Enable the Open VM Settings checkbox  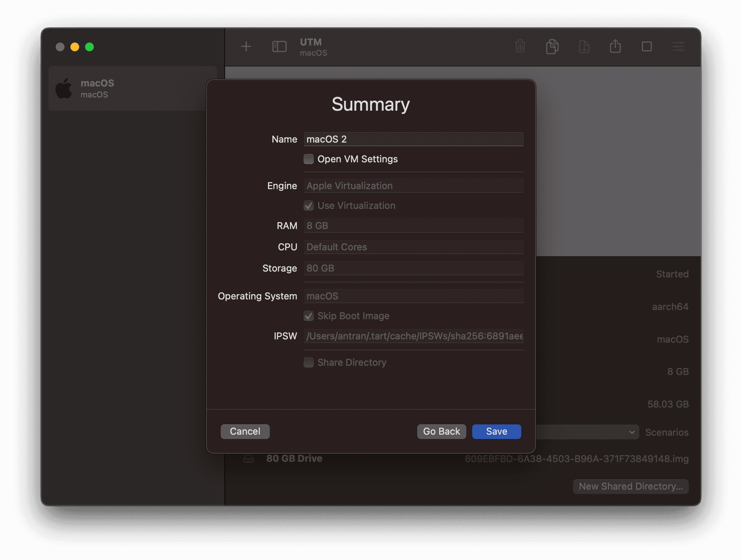click(x=308, y=159)
